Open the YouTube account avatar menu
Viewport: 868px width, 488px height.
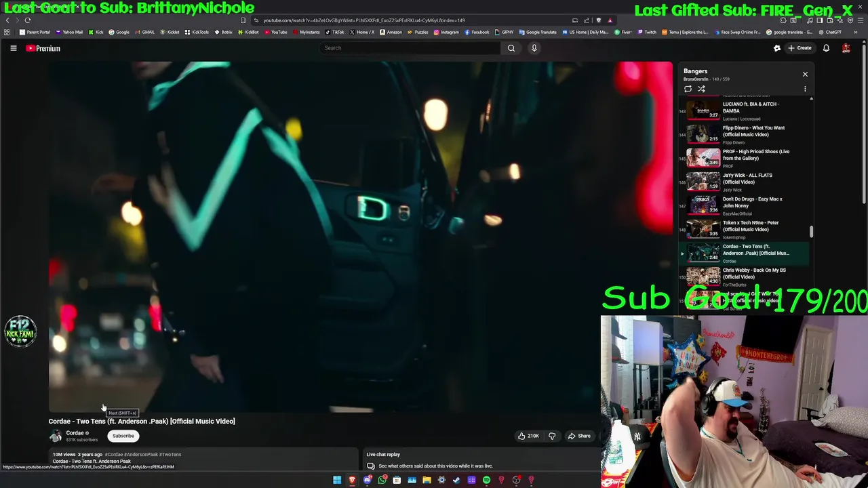click(x=846, y=48)
